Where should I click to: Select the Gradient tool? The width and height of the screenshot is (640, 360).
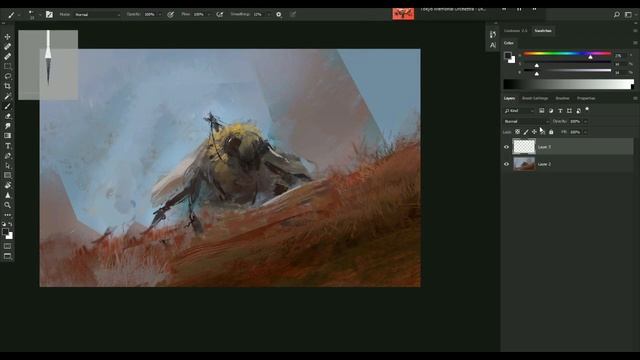click(x=7, y=136)
